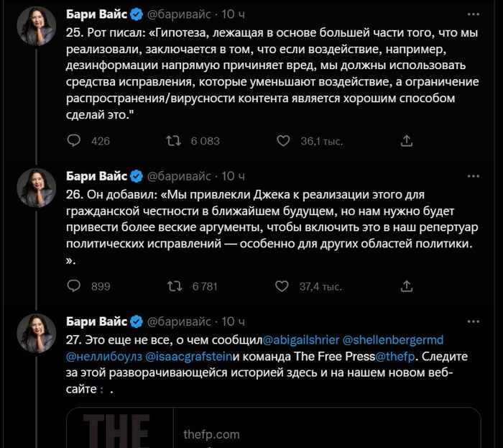Screen dimensions: 503x448
Task: Click Бари Вайс avatar on tweet 25
Action: click(x=36, y=27)
